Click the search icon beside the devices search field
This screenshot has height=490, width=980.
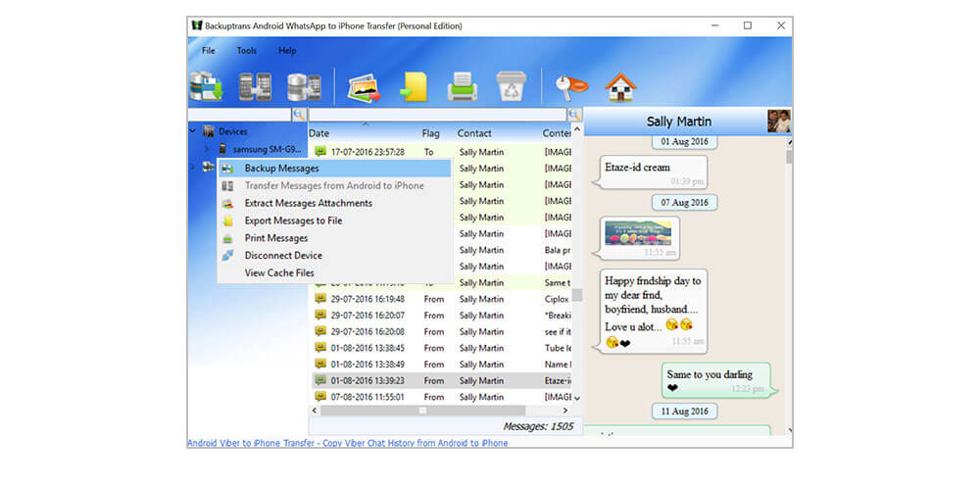click(x=299, y=115)
